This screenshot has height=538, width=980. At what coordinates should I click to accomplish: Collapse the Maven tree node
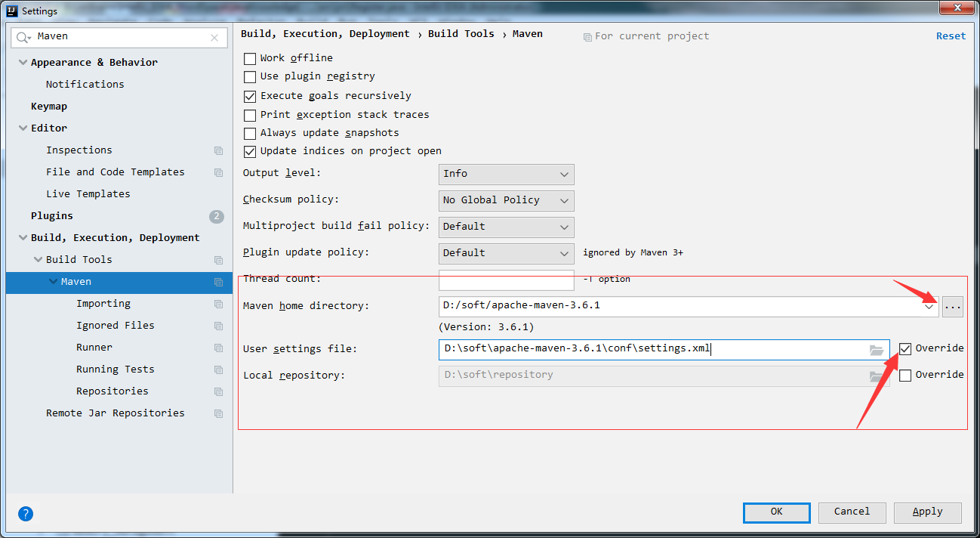coord(53,282)
